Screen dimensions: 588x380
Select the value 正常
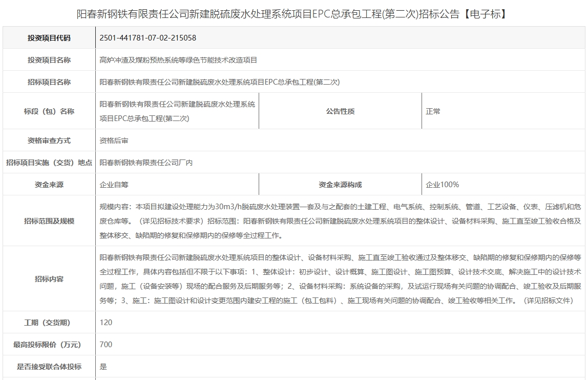pyautogui.click(x=433, y=111)
